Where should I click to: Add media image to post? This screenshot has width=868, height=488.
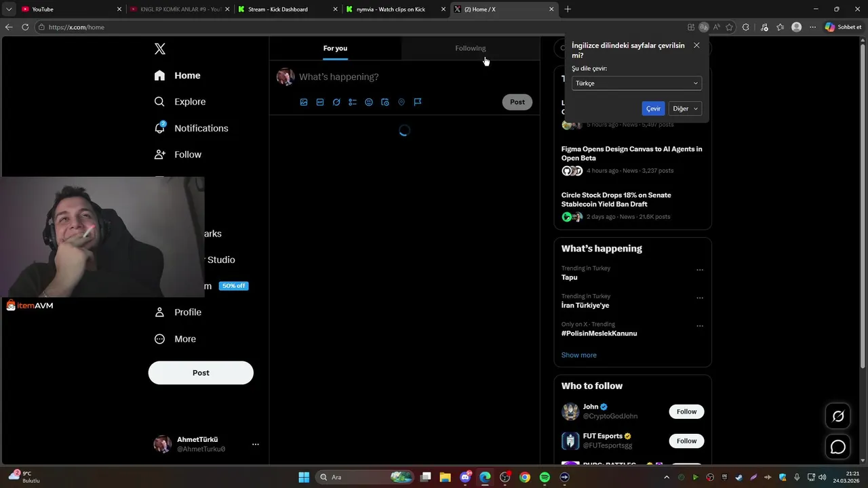pyautogui.click(x=304, y=102)
